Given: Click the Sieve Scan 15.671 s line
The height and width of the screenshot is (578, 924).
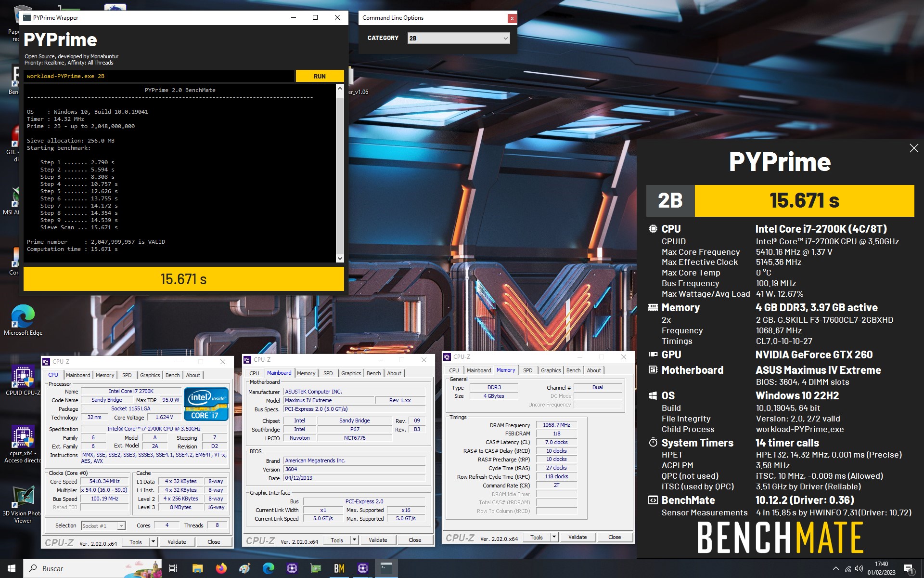Looking at the screenshot, I should 79,227.
